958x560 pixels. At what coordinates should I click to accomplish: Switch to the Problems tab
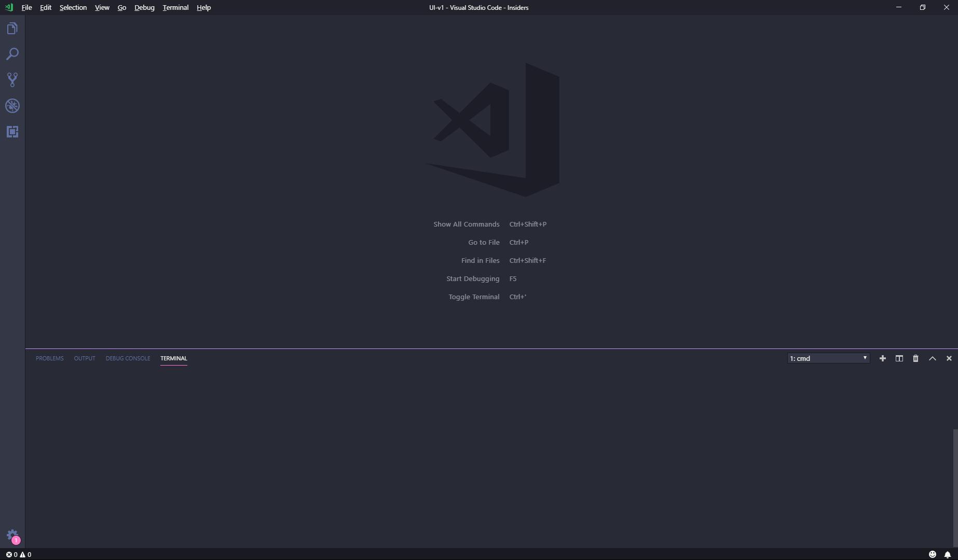49,358
